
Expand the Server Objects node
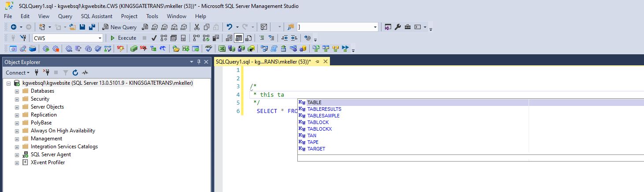(x=17, y=107)
